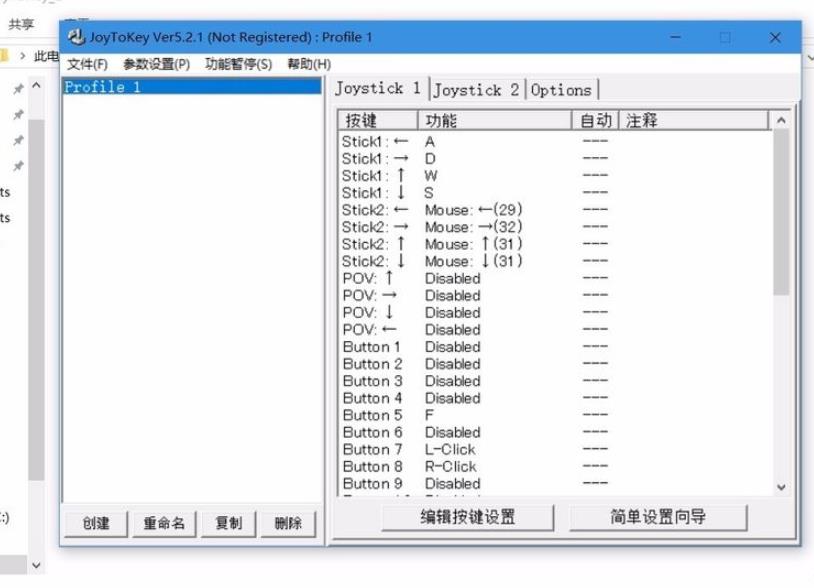This screenshot has width=814, height=588.
Task: Select the Button 8 row with R-Click
Action: (x=554, y=467)
